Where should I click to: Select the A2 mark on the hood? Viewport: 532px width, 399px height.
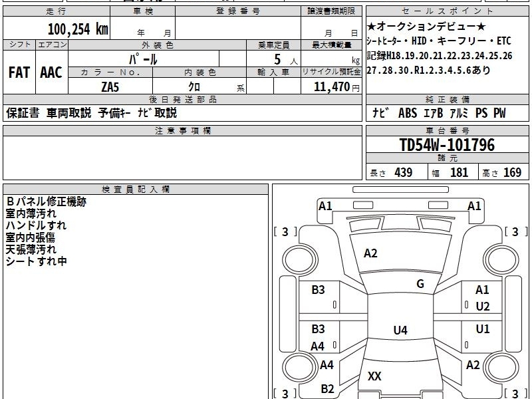[x=370, y=253]
